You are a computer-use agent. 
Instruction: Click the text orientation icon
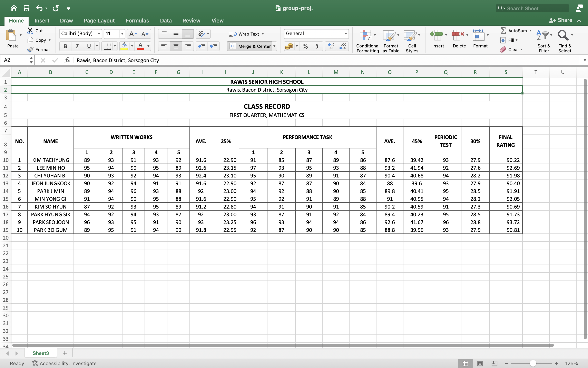[x=202, y=34]
